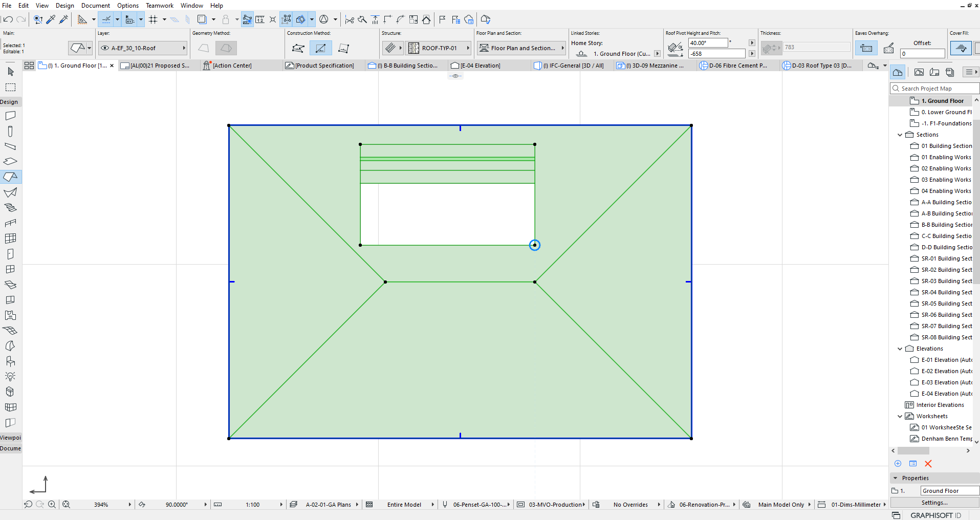Select the highlighted pitched construction method
The height and width of the screenshot is (520, 980).
pyautogui.click(x=321, y=48)
